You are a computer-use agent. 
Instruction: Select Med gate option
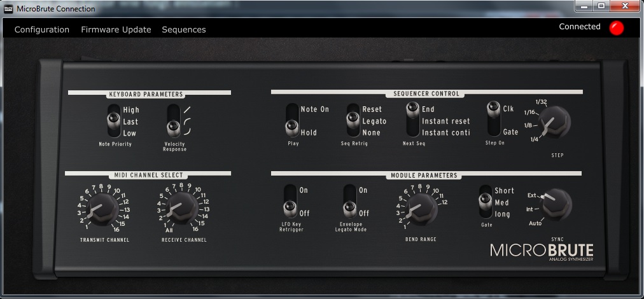pyautogui.click(x=501, y=202)
